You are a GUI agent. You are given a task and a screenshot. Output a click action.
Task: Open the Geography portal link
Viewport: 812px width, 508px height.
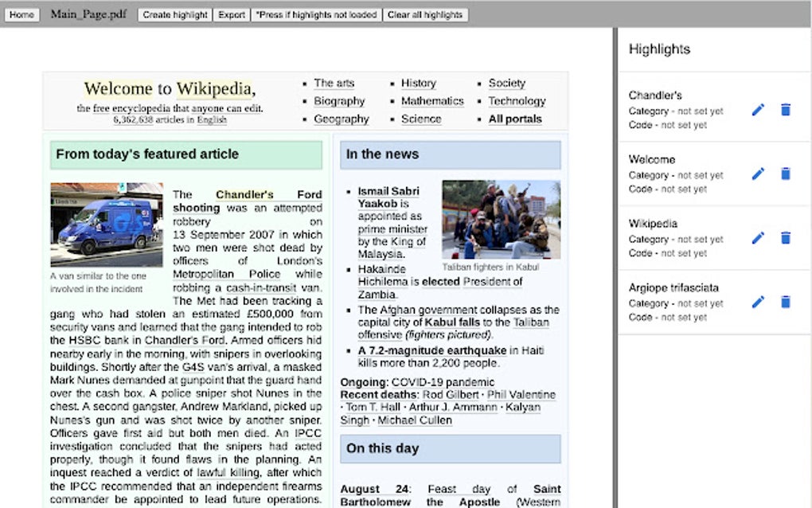pos(342,119)
